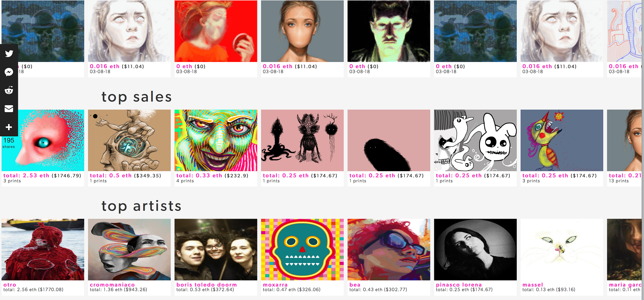Share via Facebook Messenger icon

(x=9, y=72)
